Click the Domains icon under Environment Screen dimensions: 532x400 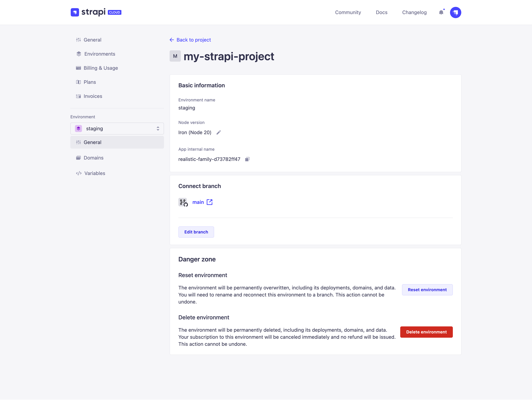click(x=78, y=158)
